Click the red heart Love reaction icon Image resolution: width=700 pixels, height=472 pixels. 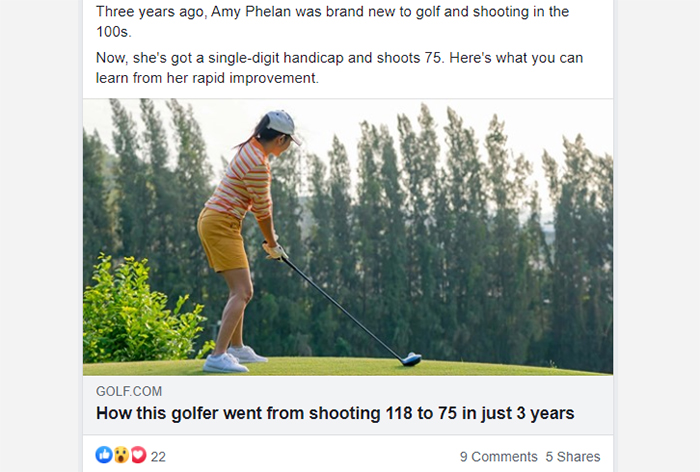[138, 455]
